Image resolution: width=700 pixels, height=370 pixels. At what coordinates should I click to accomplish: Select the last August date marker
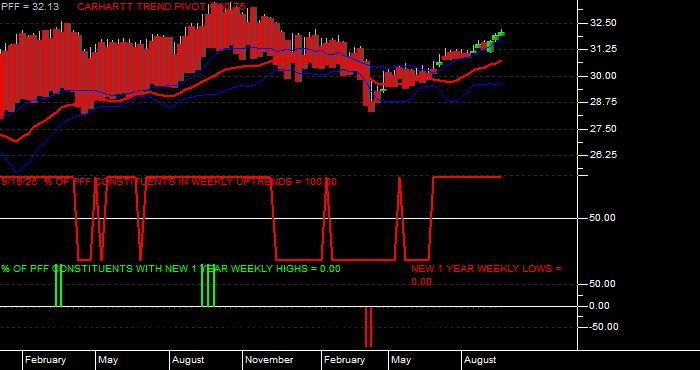[x=480, y=360]
